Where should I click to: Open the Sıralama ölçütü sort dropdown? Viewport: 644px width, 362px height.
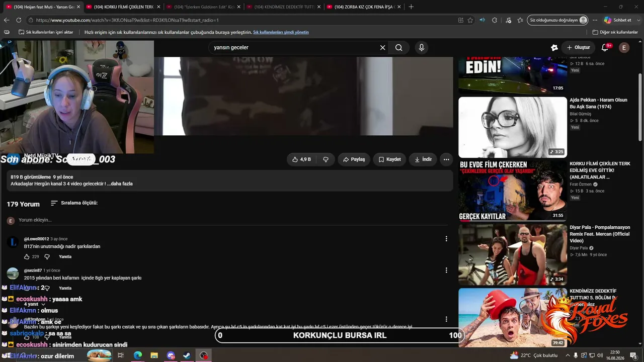(x=74, y=203)
